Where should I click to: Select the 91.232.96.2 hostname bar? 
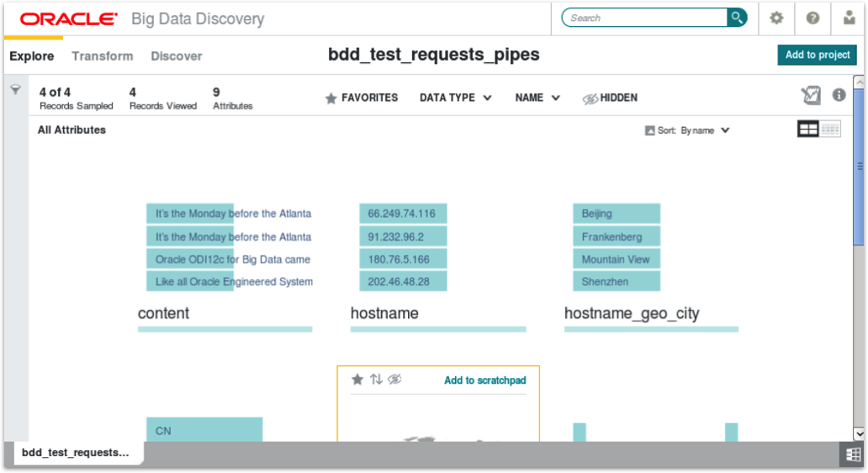coord(403,236)
